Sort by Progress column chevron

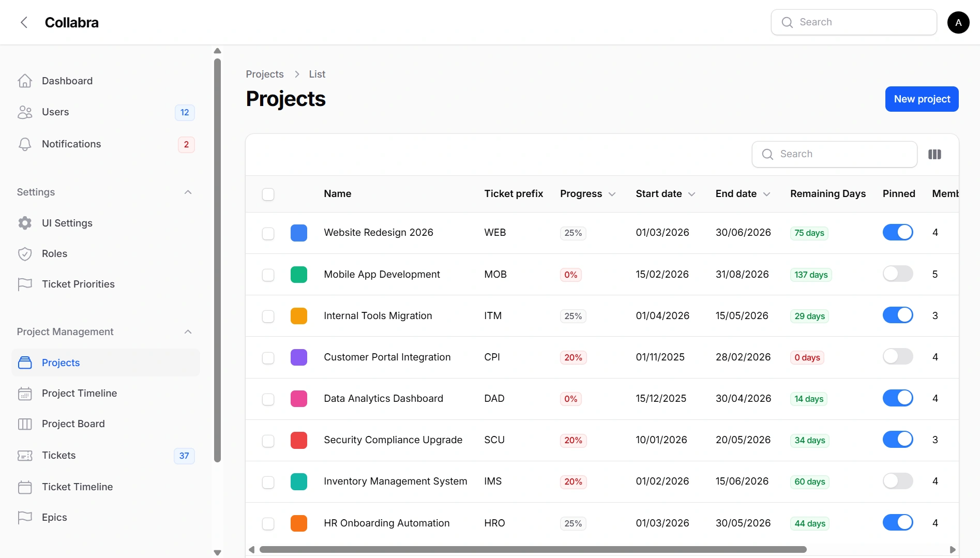point(612,194)
